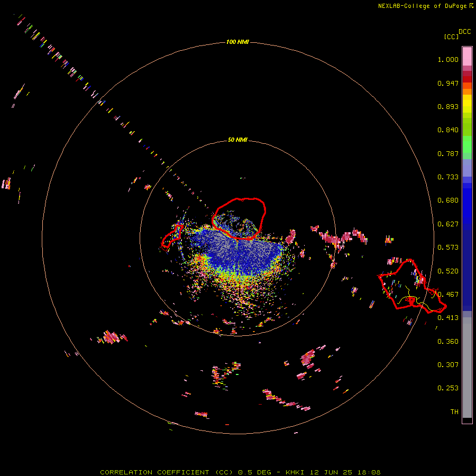Image resolution: width=476 pixels, height=476 pixels.
Task: Click the 0.253 value on color scale
Action: 448,388
